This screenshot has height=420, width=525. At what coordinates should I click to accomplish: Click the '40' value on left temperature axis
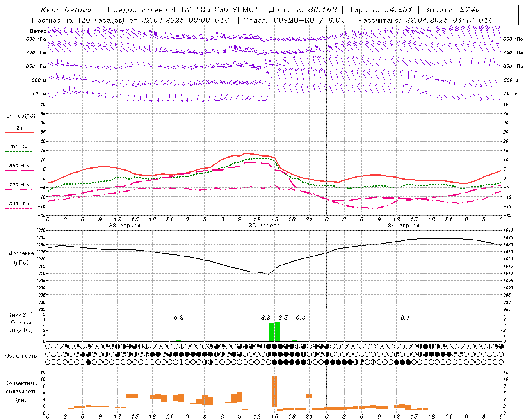tap(44, 104)
